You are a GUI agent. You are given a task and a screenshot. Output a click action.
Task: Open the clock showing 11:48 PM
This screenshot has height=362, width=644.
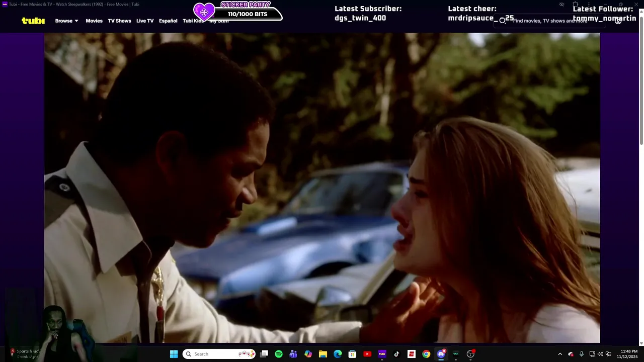coord(628,354)
